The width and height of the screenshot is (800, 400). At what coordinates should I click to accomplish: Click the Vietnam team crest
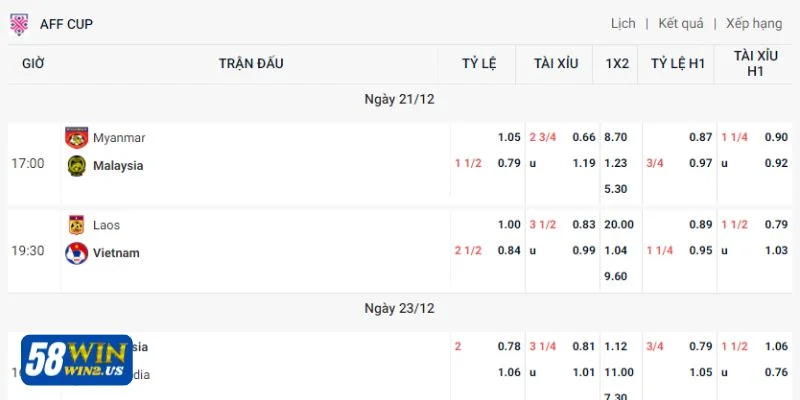coord(76,253)
